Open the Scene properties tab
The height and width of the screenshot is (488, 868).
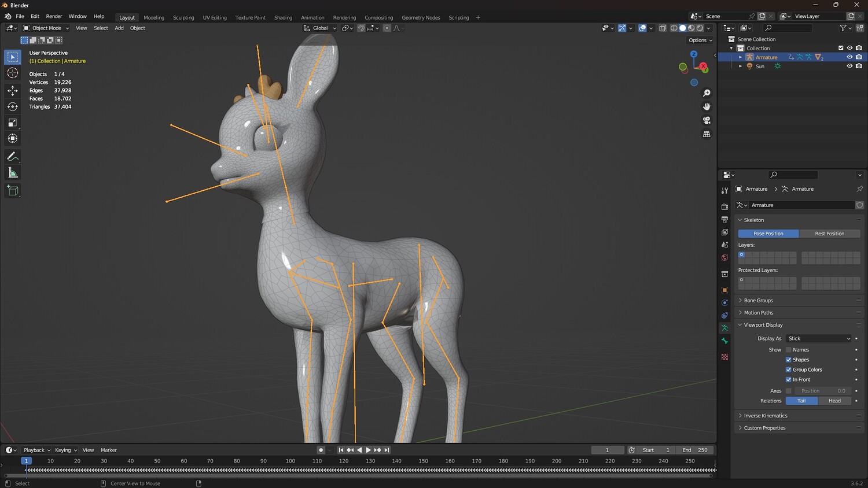(x=724, y=245)
